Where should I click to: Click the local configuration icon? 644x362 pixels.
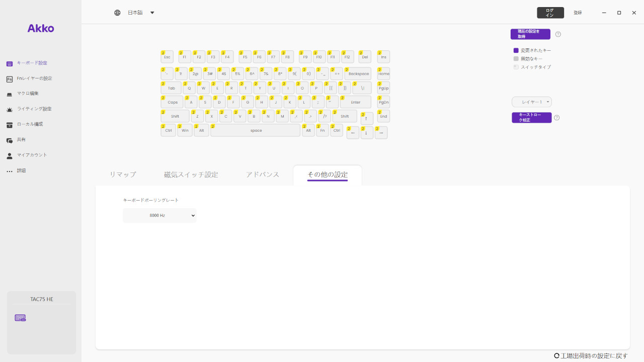(x=10, y=125)
